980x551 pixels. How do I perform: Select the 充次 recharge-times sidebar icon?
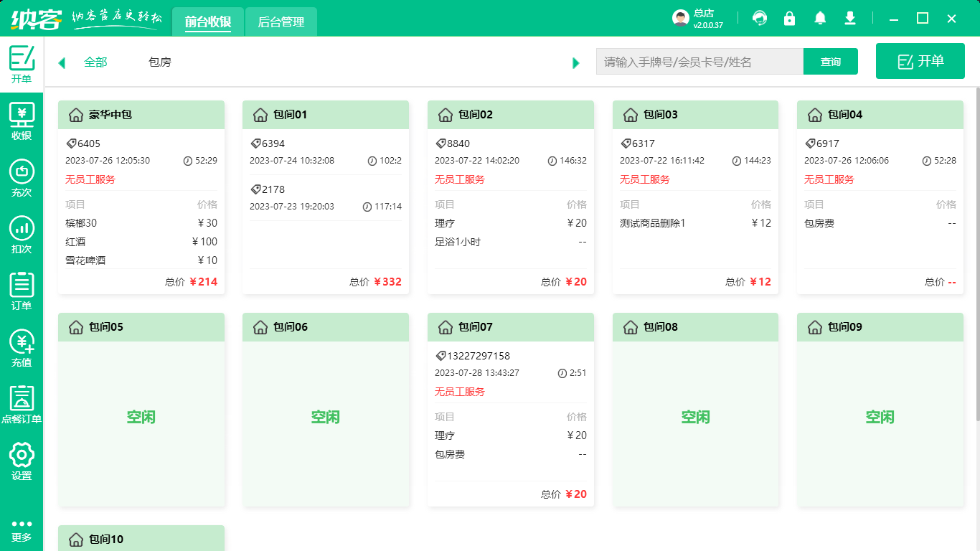(22, 178)
